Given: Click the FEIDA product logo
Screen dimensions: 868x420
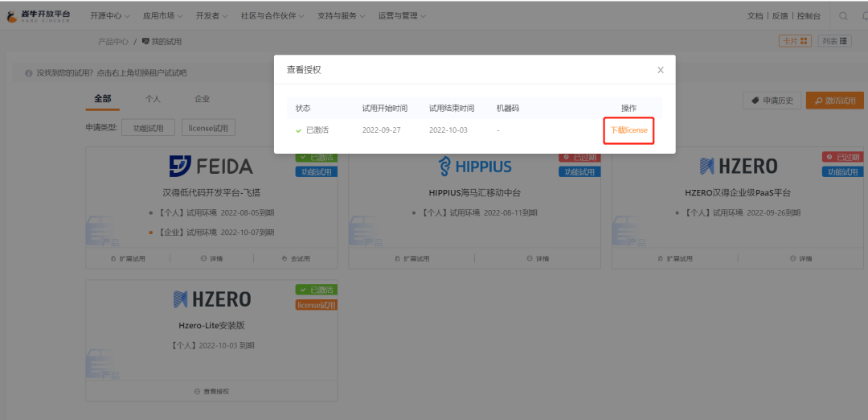Looking at the screenshot, I should tap(211, 167).
